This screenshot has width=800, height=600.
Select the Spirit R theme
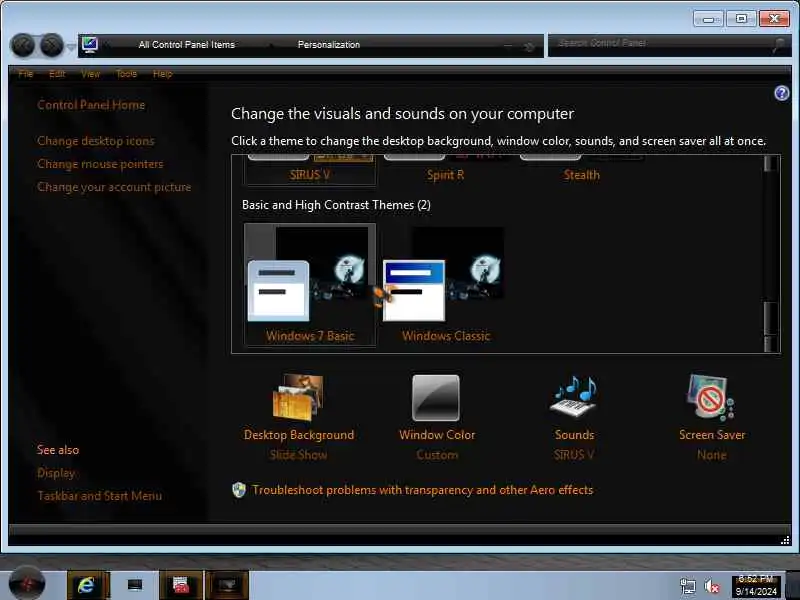click(445, 170)
